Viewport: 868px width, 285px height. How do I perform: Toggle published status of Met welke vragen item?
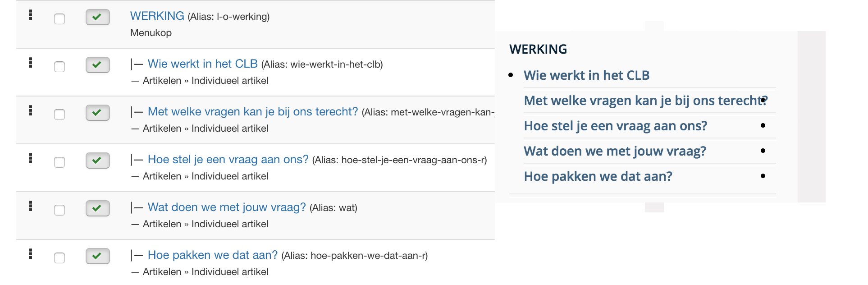98,113
